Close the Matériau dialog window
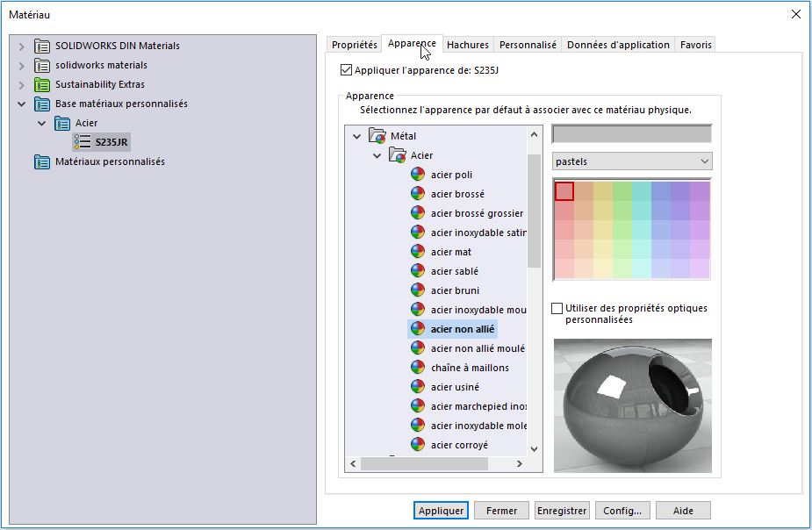 pos(796,15)
